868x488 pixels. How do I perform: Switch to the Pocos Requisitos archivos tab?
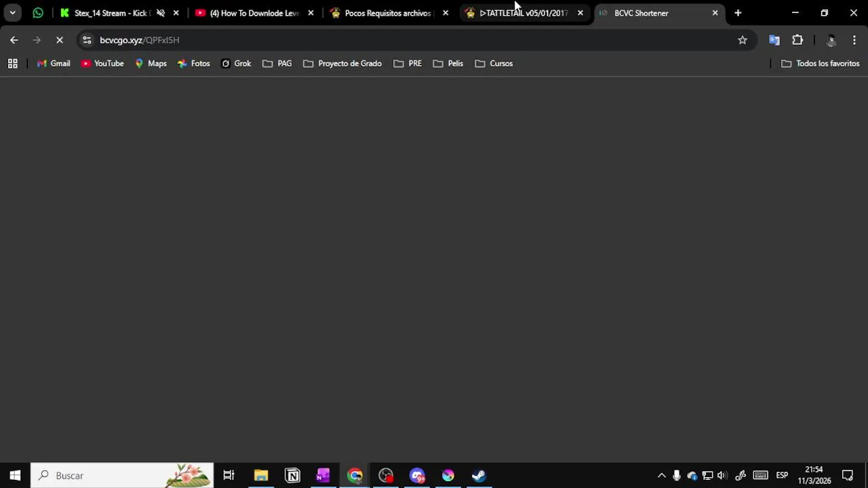pos(388,13)
